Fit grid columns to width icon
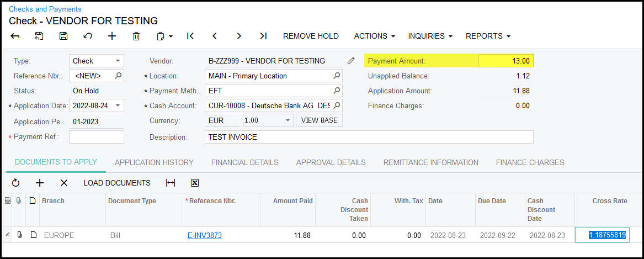Viewport: 644px width, 259px height. coord(171,183)
